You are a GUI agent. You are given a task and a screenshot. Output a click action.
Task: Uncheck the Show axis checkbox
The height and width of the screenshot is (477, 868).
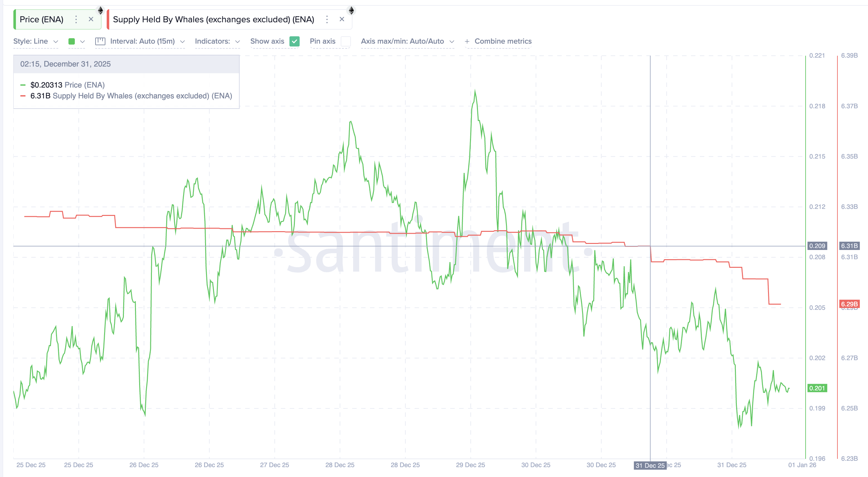(295, 41)
